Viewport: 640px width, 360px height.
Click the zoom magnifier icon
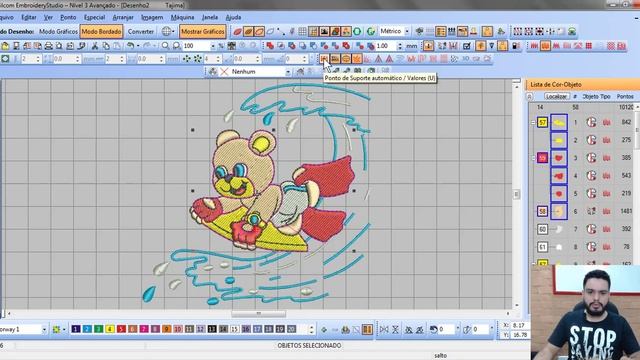pyautogui.click(x=165, y=46)
